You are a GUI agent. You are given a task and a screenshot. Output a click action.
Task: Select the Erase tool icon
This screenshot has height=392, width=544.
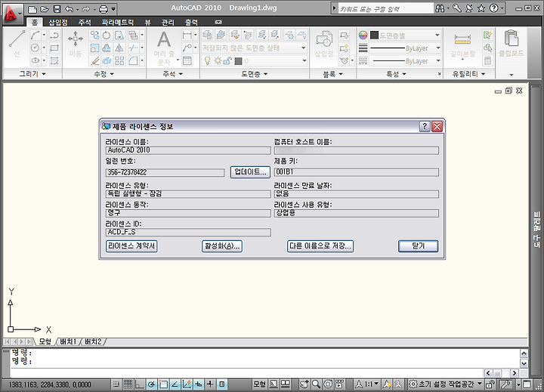[x=94, y=61]
